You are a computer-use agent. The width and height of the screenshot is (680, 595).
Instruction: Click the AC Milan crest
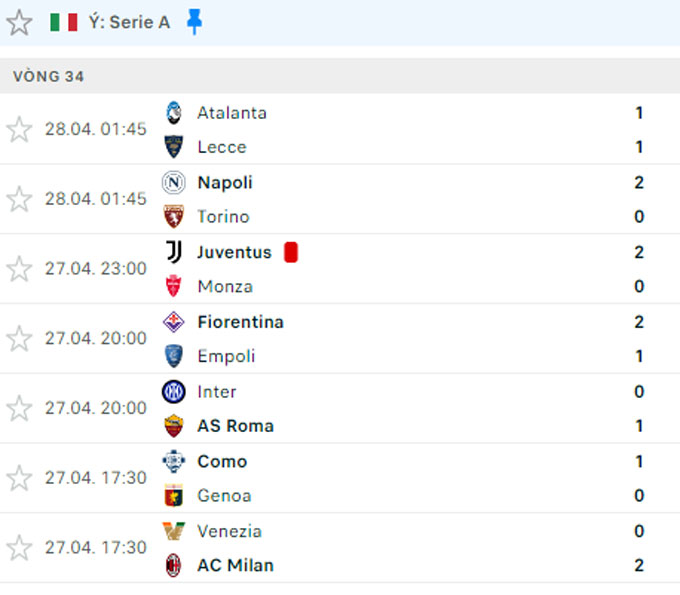(173, 566)
